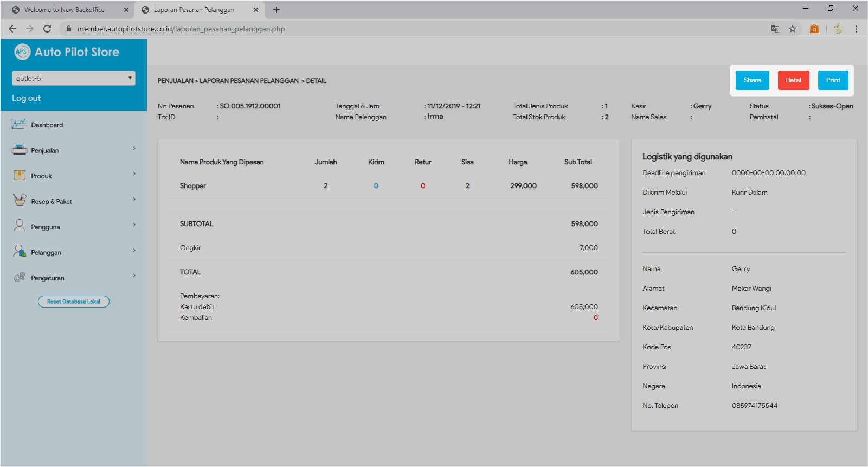Reload the page using the refresh icon
Viewport: 868px width, 467px height.
[x=47, y=29]
